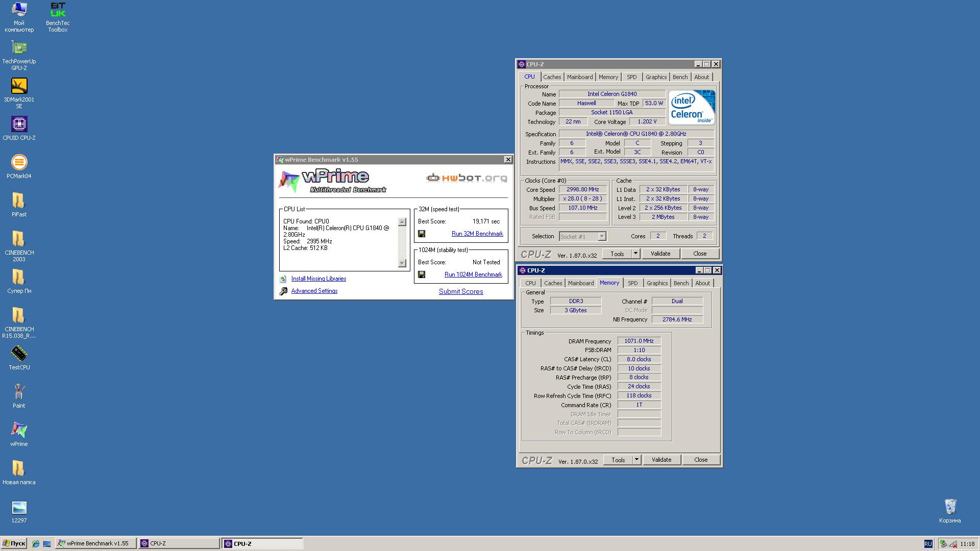The height and width of the screenshot is (551, 980).
Task: Select the Корзина recycle bin icon
Action: 950,511
